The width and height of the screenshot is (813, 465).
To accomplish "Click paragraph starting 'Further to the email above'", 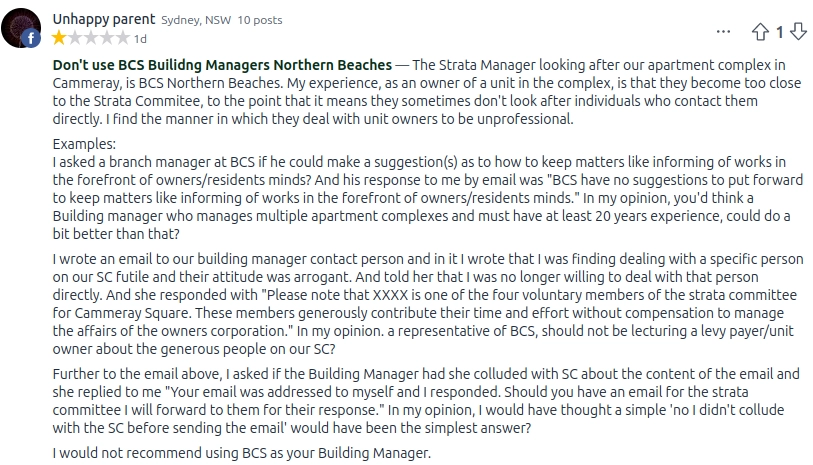I will pos(426,401).
